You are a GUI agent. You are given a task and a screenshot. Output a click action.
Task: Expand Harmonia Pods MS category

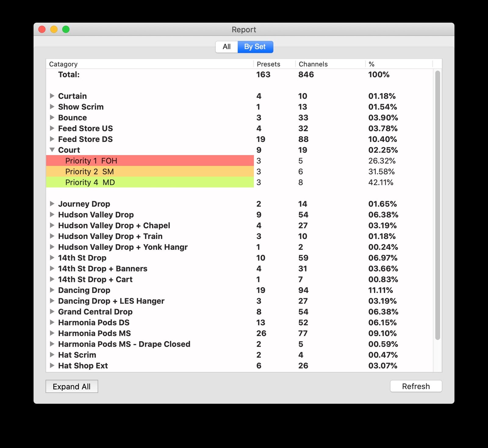[52, 333]
